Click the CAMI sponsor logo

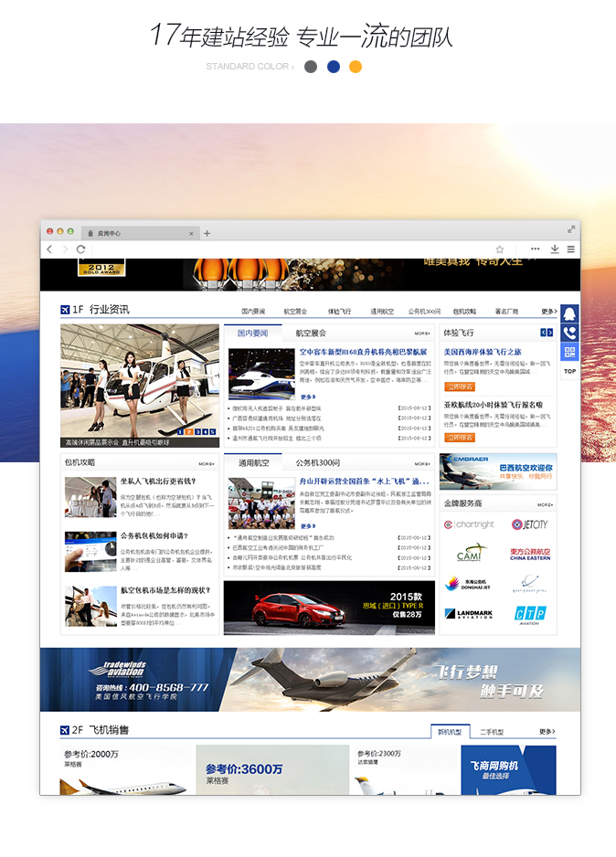click(x=471, y=553)
